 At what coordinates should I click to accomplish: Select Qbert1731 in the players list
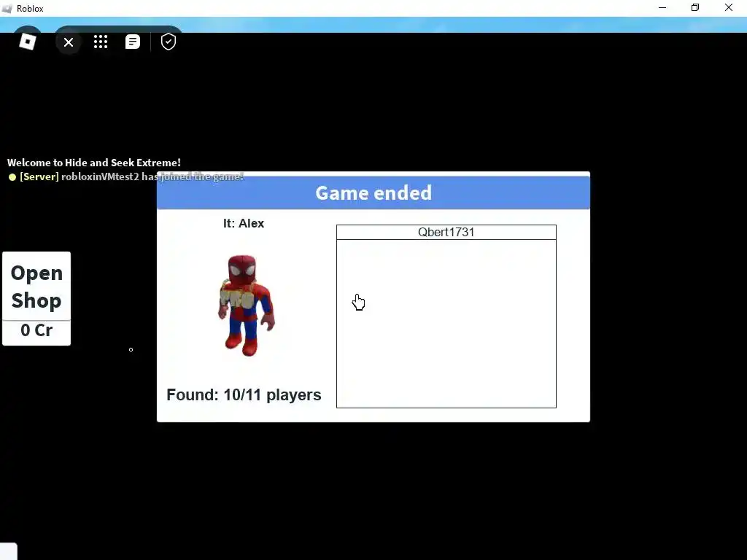(446, 233)
